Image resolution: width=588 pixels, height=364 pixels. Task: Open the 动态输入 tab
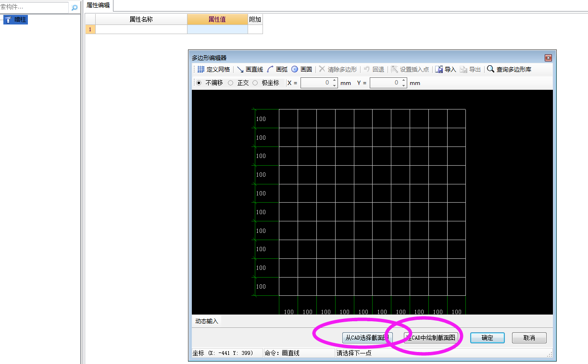coord(207,321)
